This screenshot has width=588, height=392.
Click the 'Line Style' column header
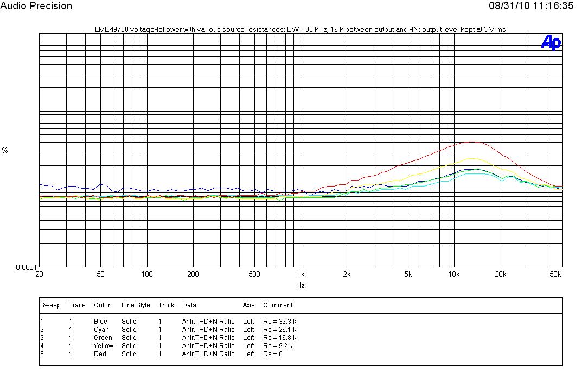[136, 305]
